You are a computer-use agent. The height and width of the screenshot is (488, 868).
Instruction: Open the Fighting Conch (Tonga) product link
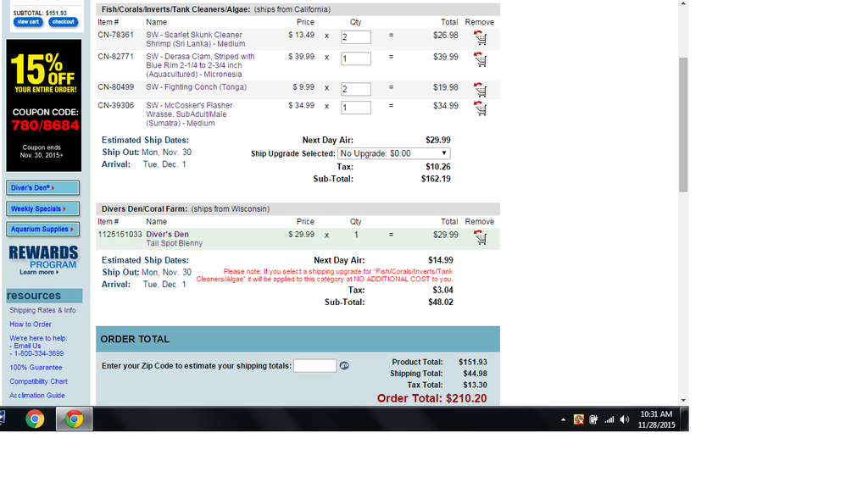(197, 87)
